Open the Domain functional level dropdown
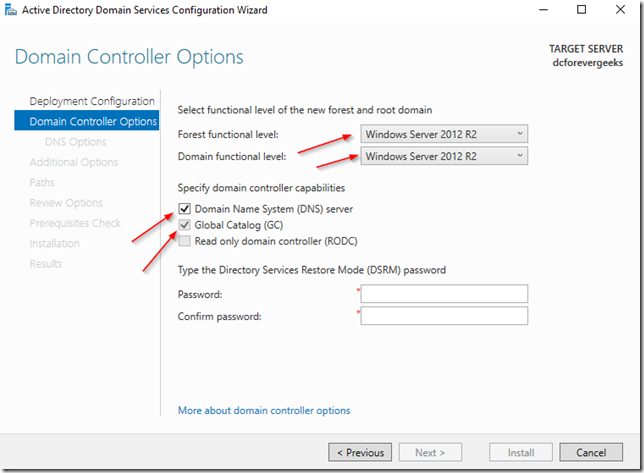644x473 pixels. coord(443,156)
